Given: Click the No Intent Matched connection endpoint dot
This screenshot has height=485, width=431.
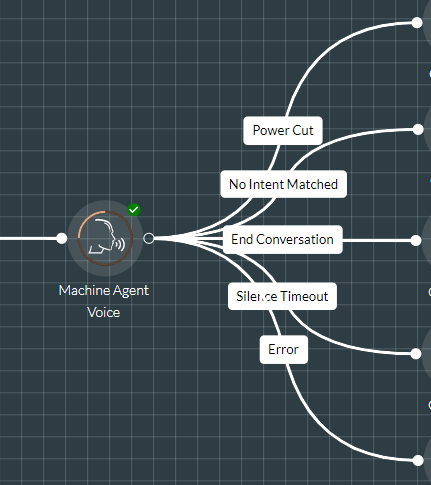Looking at the screenshot, I should [x=417, y=129].
